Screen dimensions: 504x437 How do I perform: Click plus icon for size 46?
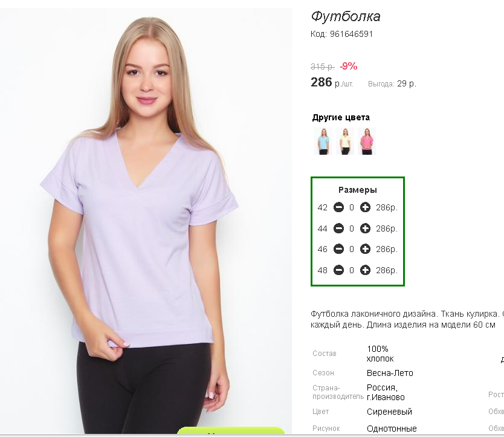pos(365,249)
